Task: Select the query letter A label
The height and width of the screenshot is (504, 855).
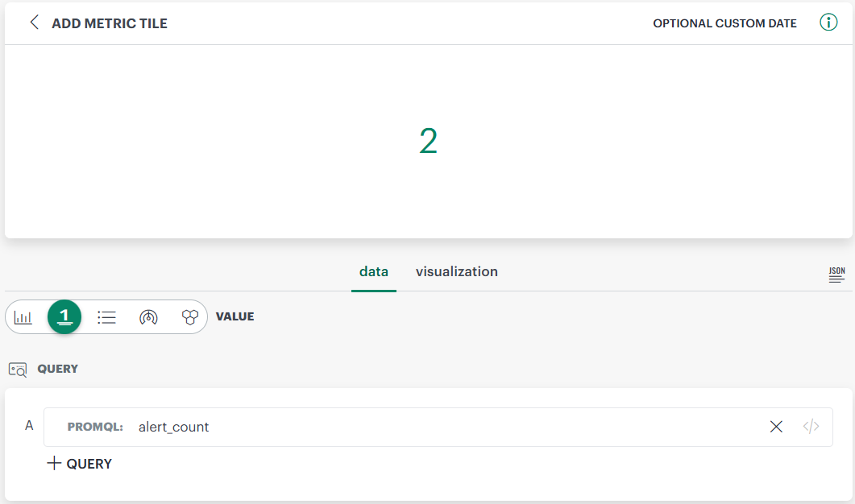Action: 29,425
